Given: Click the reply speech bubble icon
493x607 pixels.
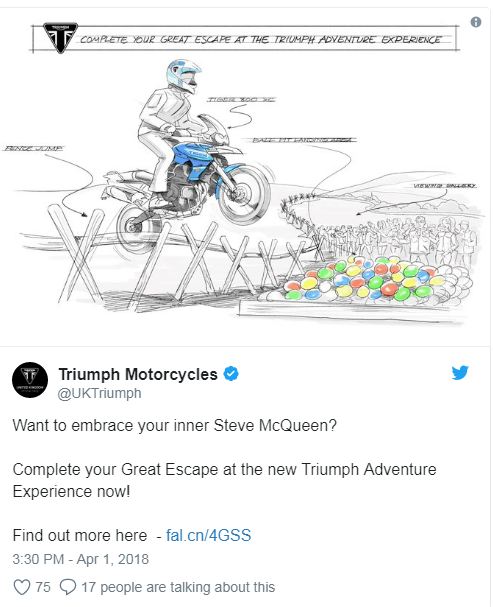Looking at the screenshot, I should pos(68,587).
